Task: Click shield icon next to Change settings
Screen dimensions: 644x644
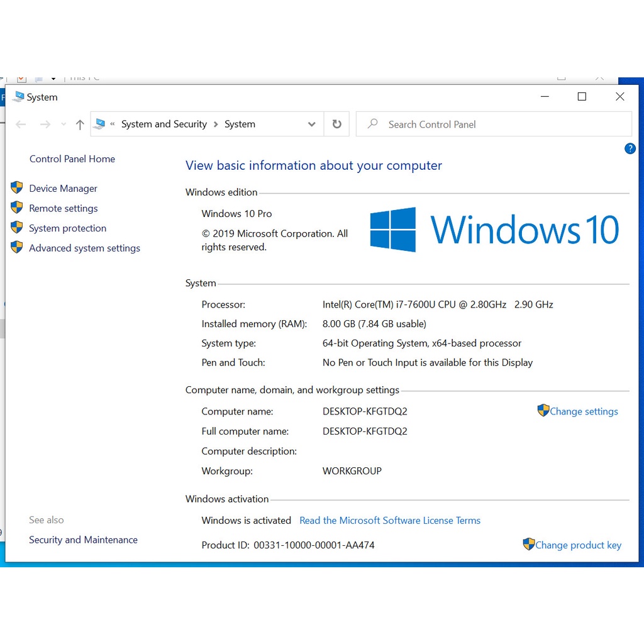Action: pos(543,410)
